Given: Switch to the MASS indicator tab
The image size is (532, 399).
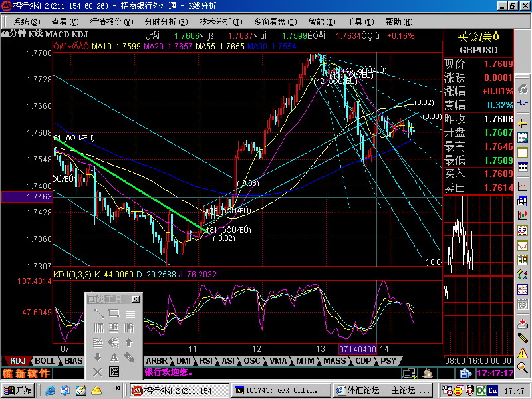Looking at the screenshot, I should (x=334, y=361).
